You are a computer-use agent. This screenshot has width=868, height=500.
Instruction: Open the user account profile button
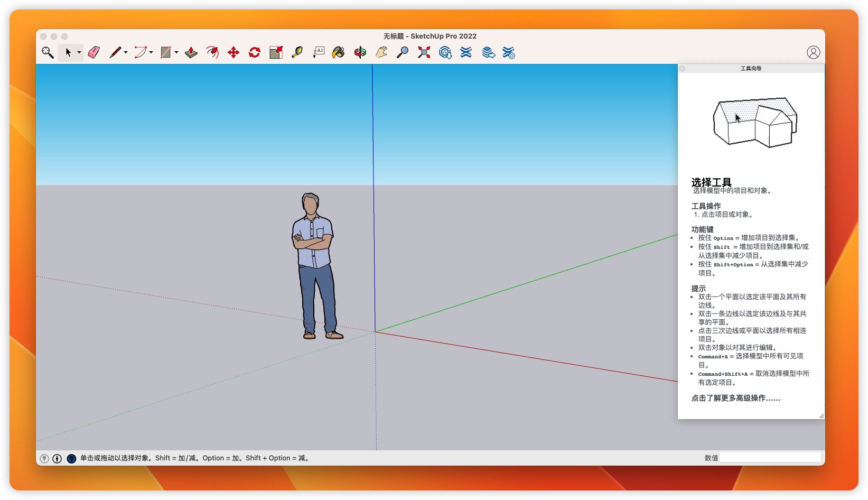[x=813, y=52]
